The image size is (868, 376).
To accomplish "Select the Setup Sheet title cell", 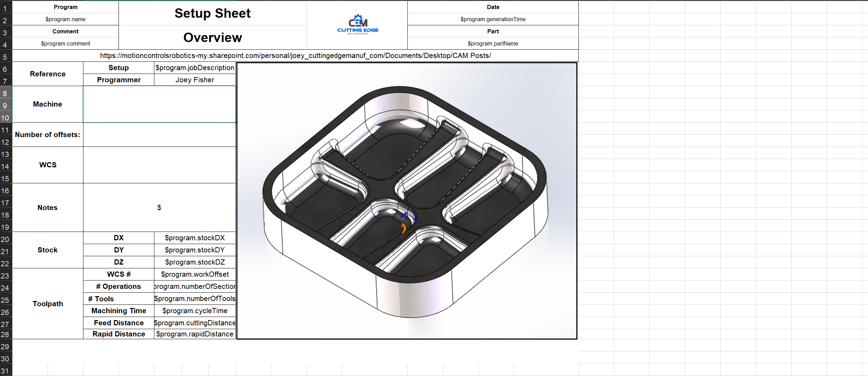I will tap(212, 13).
